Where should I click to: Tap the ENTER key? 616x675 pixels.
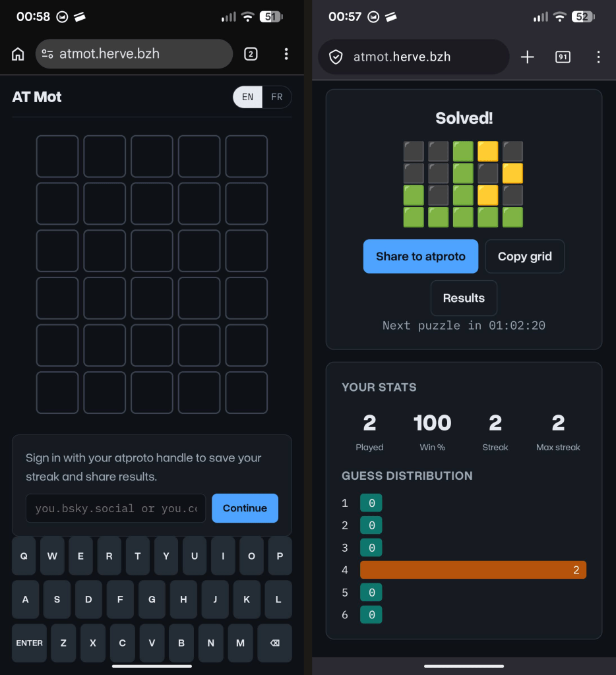29,643
